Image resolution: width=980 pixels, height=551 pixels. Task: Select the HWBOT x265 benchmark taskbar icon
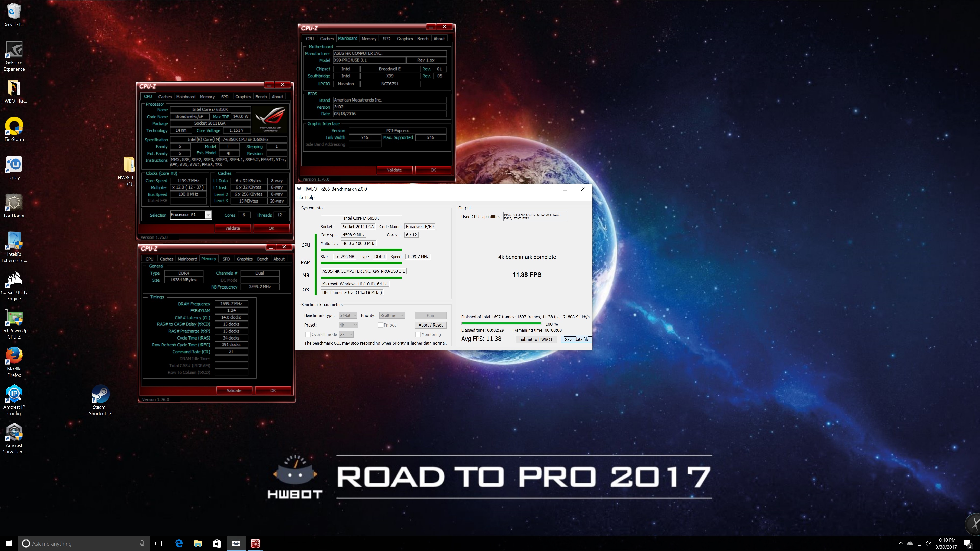coord(236,543)
